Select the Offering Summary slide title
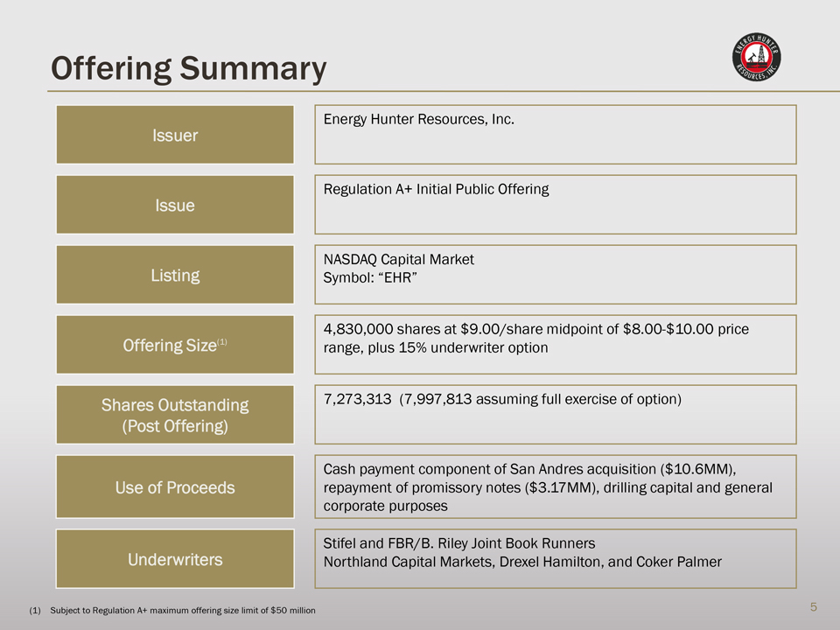The image size is (840, 630). click(x=188, y=68)
